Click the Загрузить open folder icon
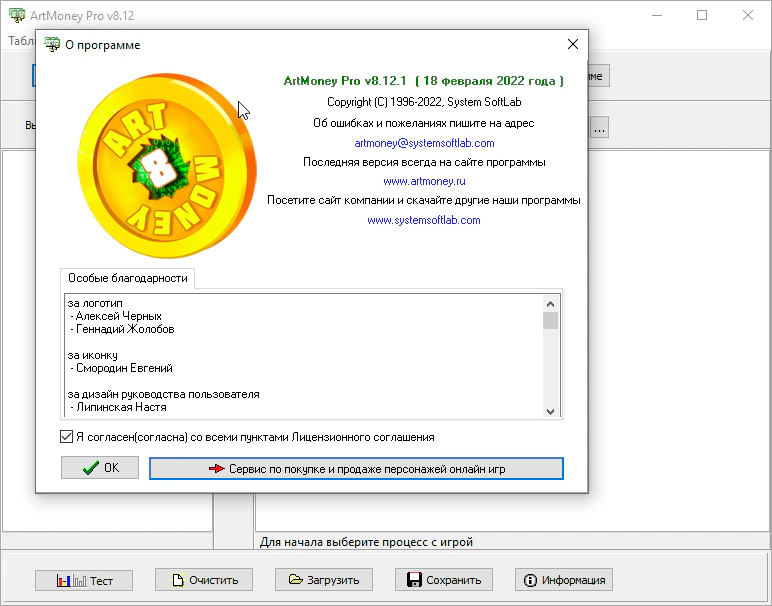This screenshot has height=606, width=772. tap(295, 580)
